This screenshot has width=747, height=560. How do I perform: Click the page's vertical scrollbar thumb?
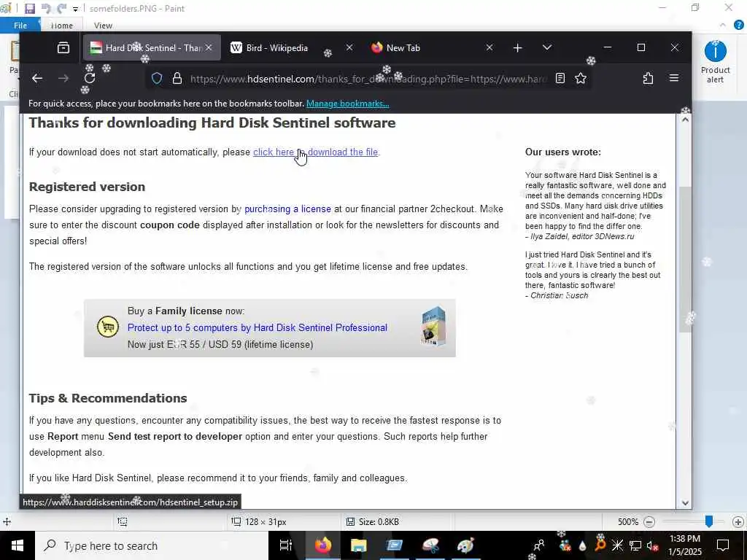684,259
